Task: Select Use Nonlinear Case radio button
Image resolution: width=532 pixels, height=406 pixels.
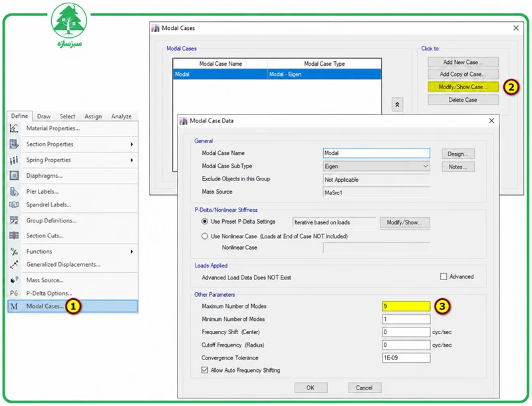Action: [205, 236]
